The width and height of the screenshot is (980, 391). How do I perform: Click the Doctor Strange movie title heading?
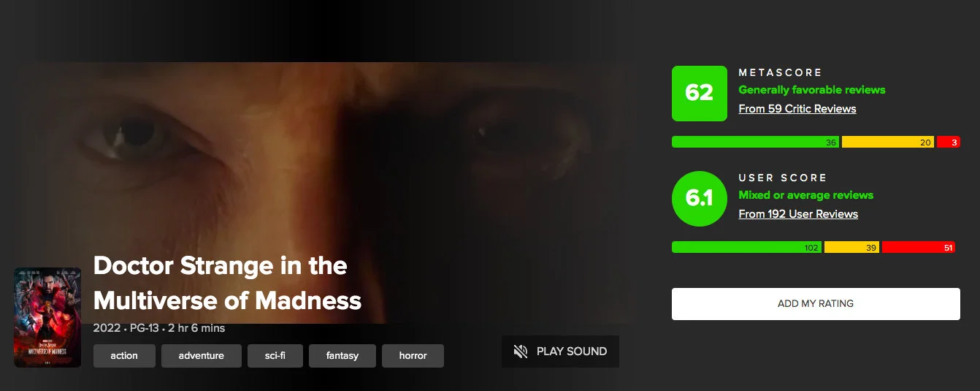[228, 283]
